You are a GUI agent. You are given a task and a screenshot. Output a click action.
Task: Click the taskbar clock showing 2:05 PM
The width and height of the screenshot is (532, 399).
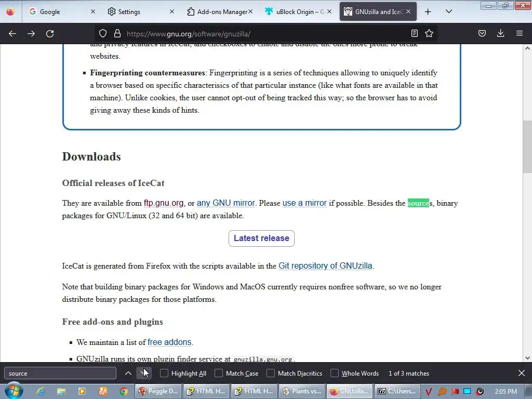point(506,391)
